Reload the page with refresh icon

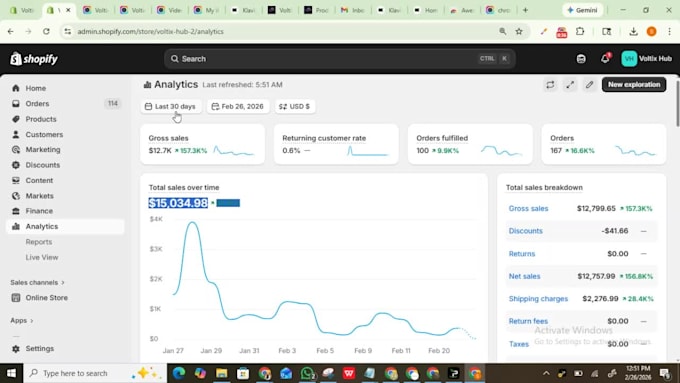46,32
